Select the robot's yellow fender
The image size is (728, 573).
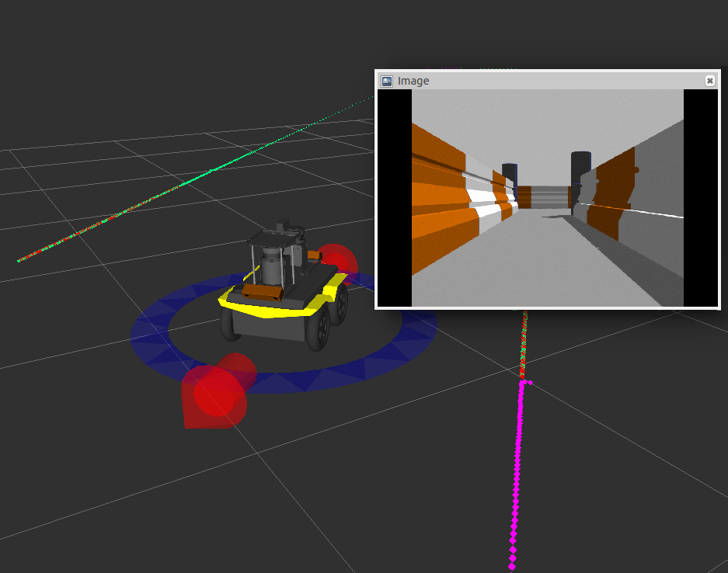(x=268, y=308)
